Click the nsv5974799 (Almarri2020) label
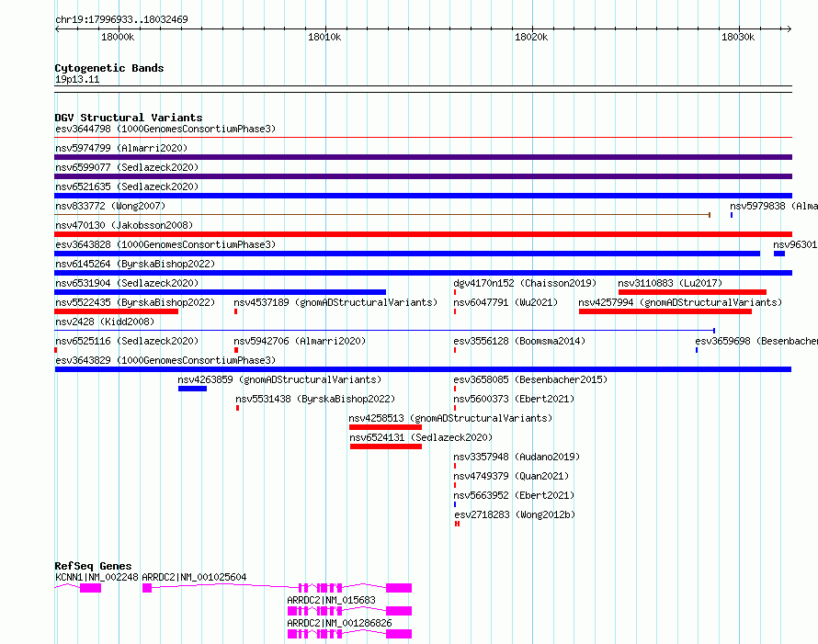The width and height of the screenshot is (818, 644). pos(121,148)
